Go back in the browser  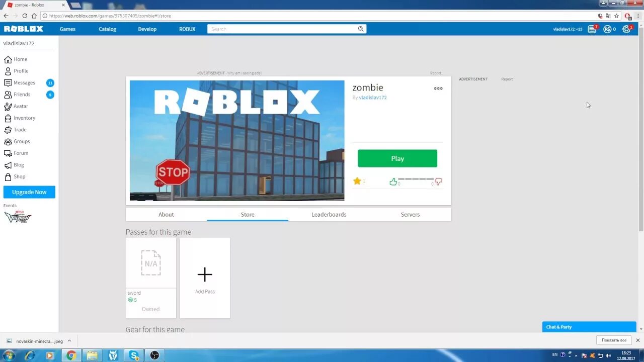(6, 16)
